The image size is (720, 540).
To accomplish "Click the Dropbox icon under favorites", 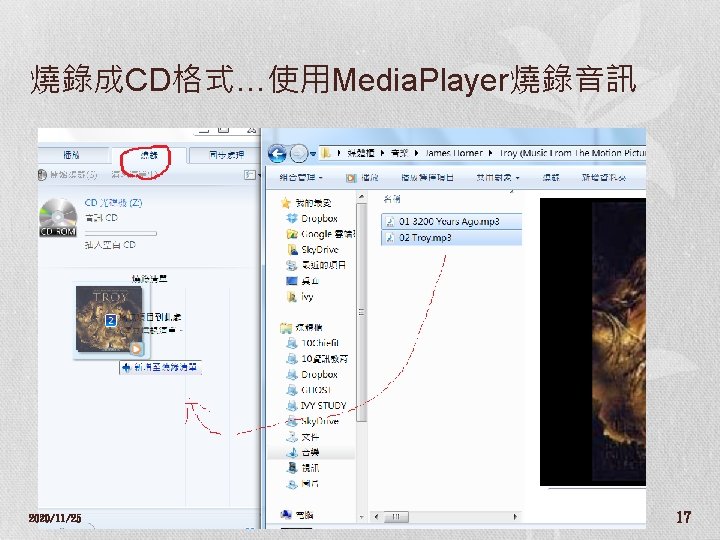I will (292, 218).
